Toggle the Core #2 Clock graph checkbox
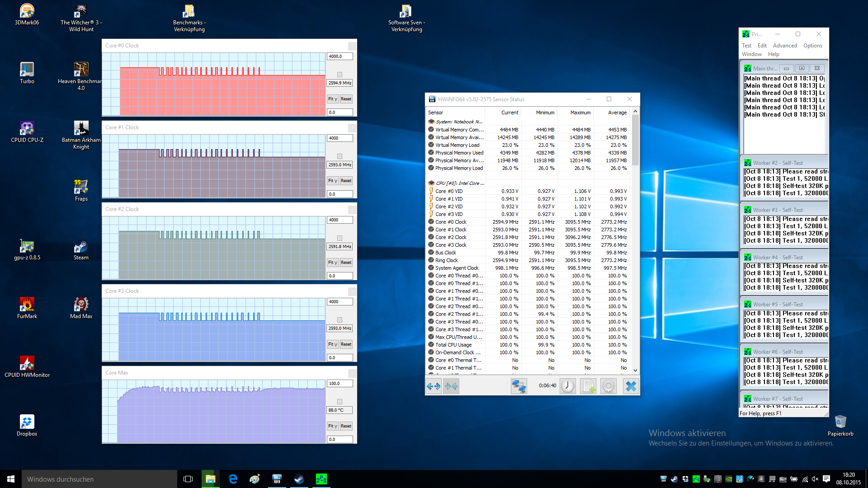The width and height of the screenshot is (868, 488). click(340, 238)
